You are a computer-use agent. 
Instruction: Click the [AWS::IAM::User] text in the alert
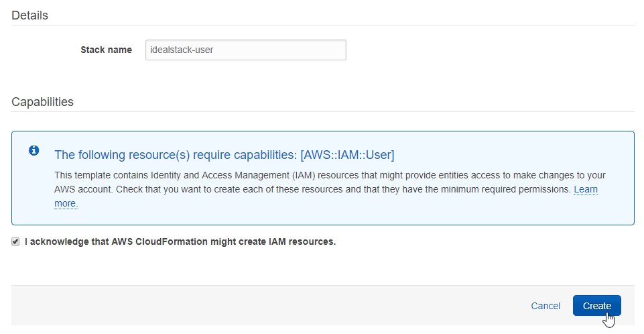coord(347,155)
